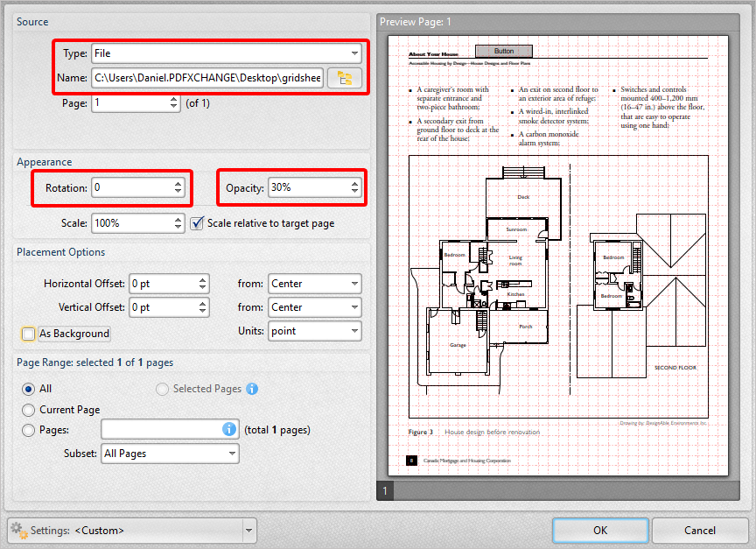Open the Settings Custom preset dropdown arrow

pos(249,531)
